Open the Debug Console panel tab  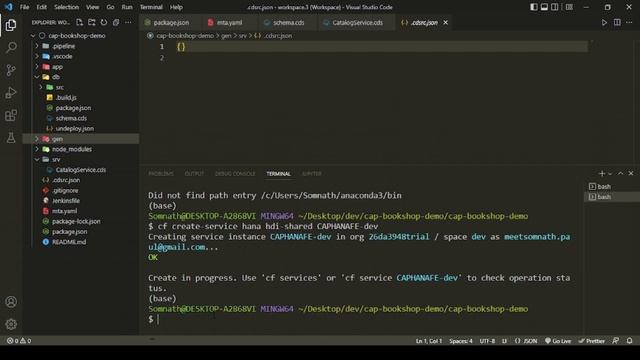point(235,174)
